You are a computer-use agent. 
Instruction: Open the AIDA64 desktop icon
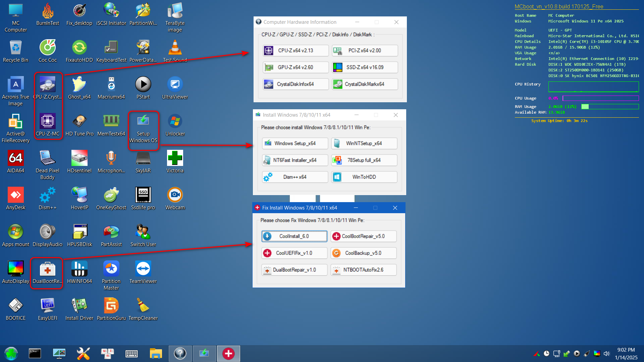(16, 158)
